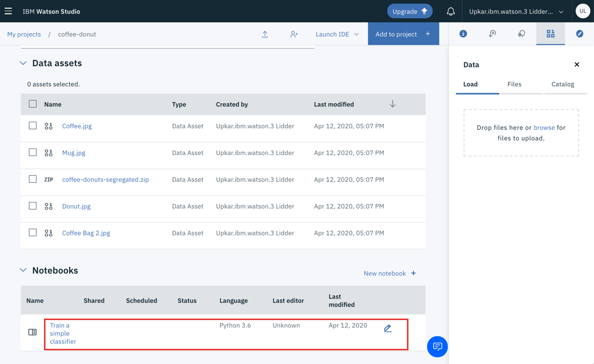The height and width of the screenshot is (364, 594).
Task: Close the Data side panel
Action: click(x=577, y=64)
